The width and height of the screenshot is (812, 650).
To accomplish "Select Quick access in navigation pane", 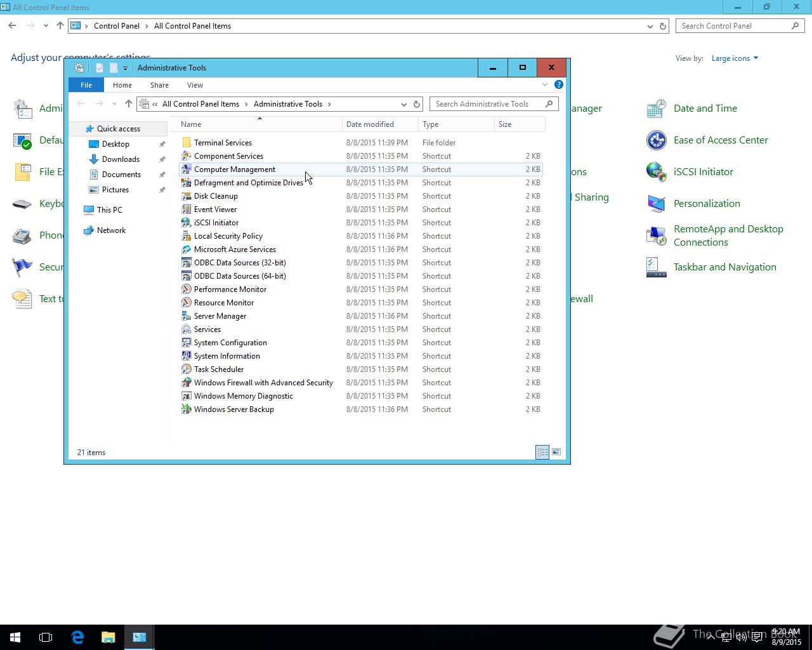I will (x=118, y=129).
